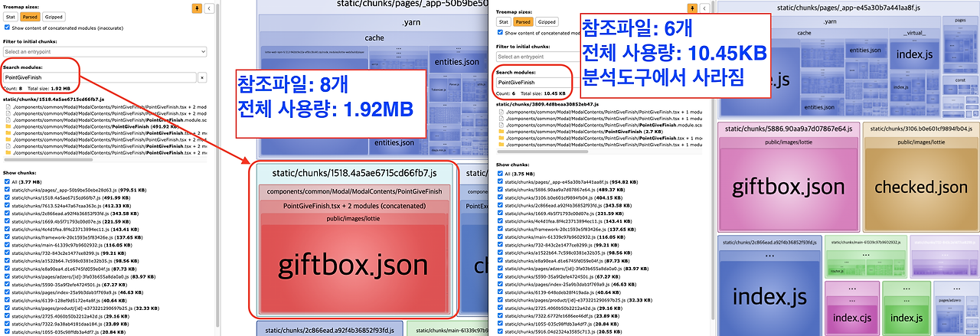Uncheck the All (3.75 MB) chunks checkbox
The height and width of the screenshot is (336, 980).
tap(501, 174)
